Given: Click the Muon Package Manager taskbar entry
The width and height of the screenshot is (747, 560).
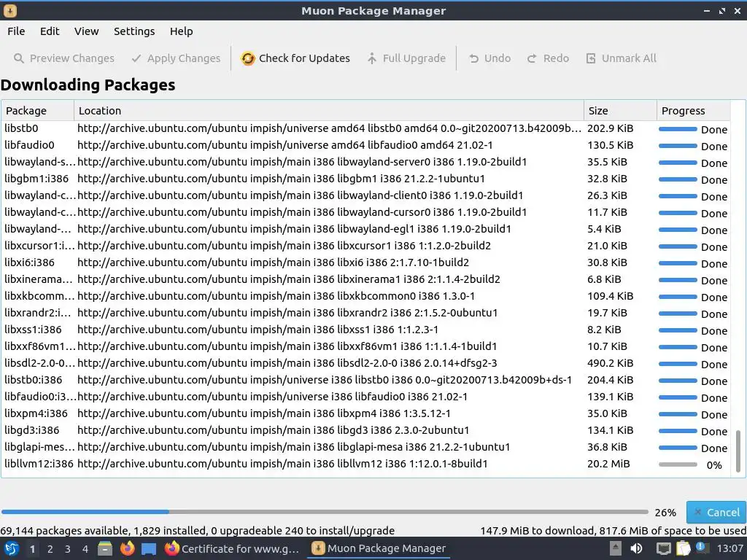Looking at the screenshot, I should 379,549.
